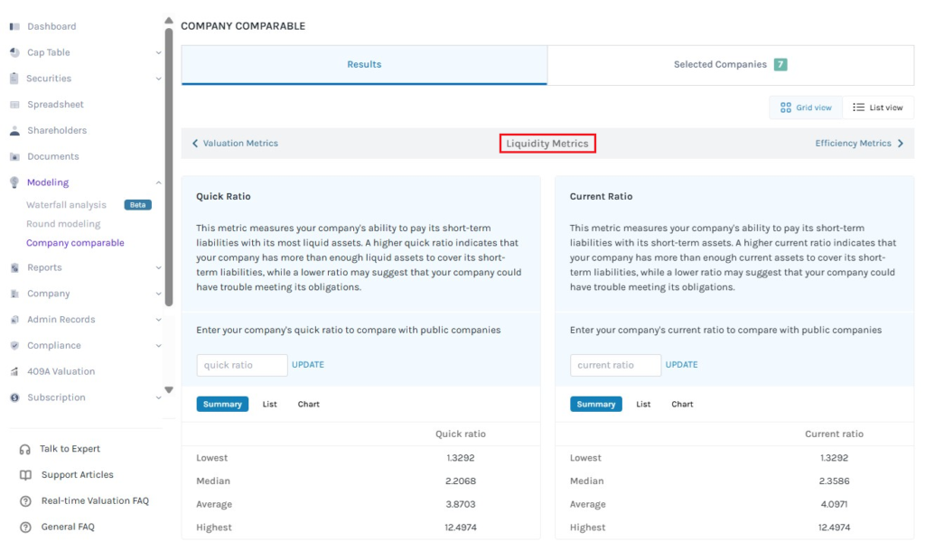Click the Support Articles book icon

25,475
